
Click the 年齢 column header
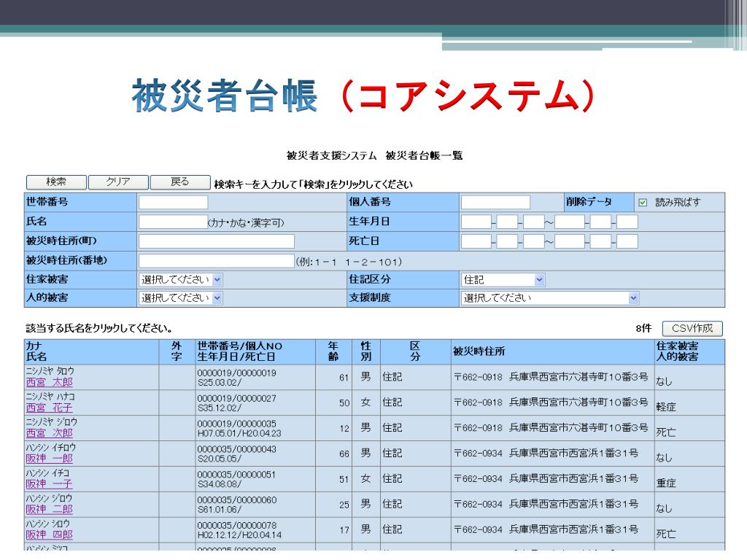(x=333, y=351)
